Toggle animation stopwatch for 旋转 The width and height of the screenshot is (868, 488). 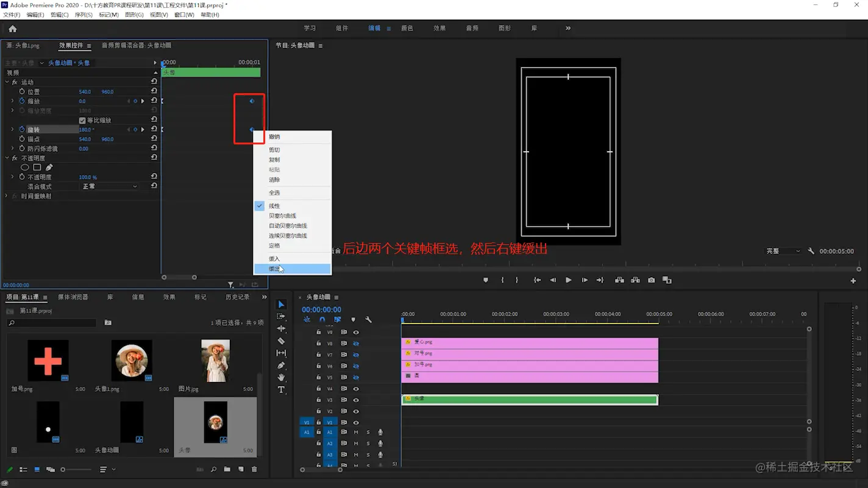click(x=22, y=130)
